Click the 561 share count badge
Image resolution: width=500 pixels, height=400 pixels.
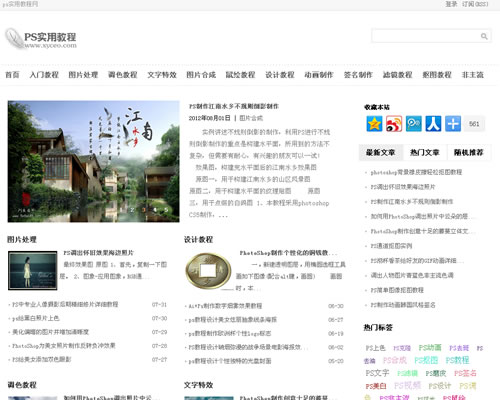click(474, 124)
